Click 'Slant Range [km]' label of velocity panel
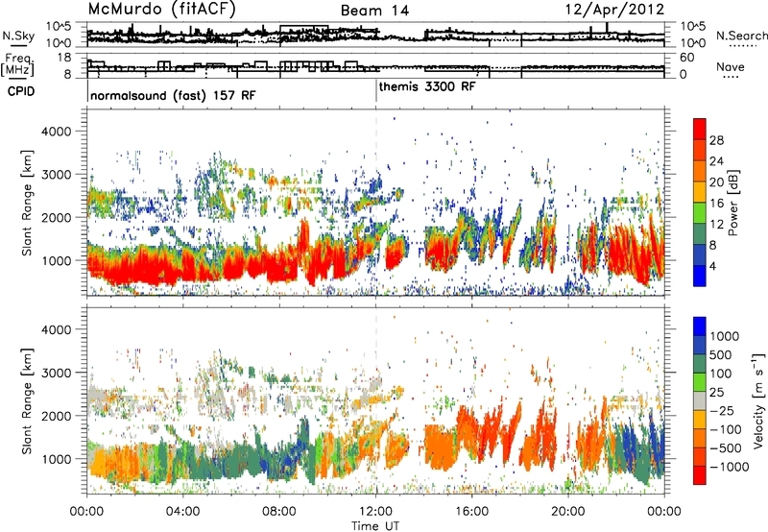Viewport: 768px width, 532px height. 28,401
